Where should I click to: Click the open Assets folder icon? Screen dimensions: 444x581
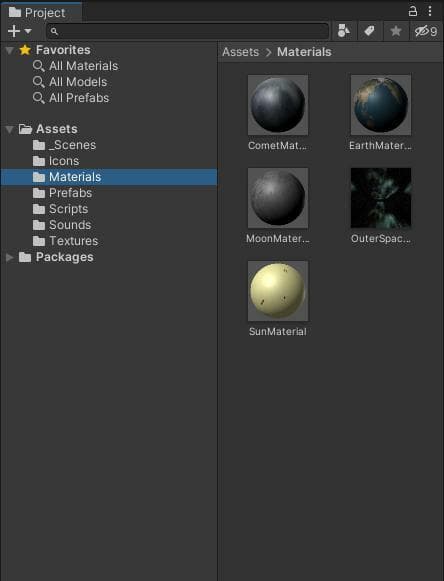pyautogui.click(x=25, y=129)
